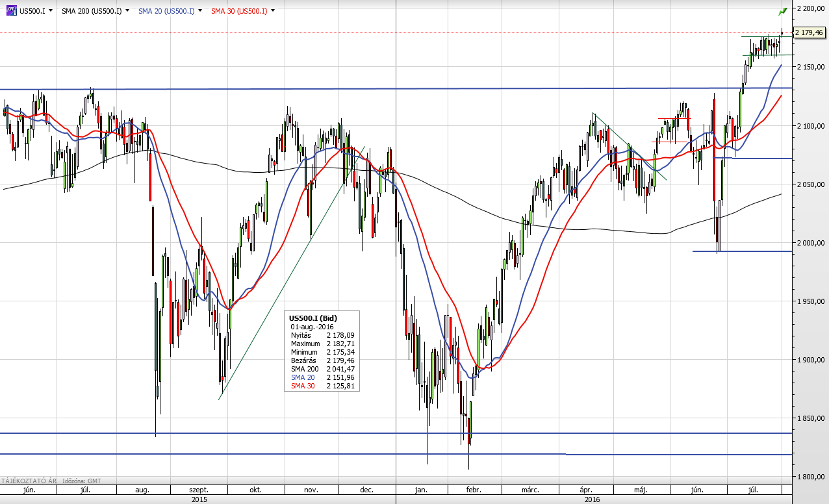Click the 1 850,00 price axis label
This screenshot has width=829, height=504.
(810, 418)
